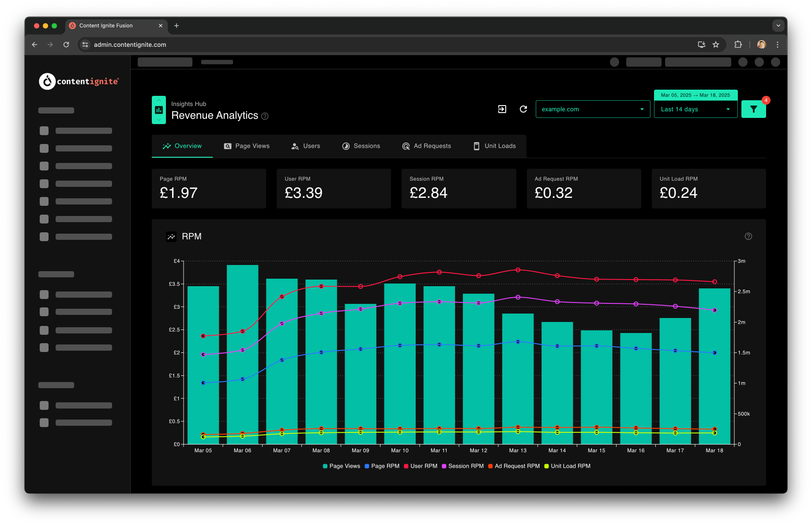The width and height of the screenshot is (812, 526).
Task: Click the RPM chart help icon
Action: tap(748, 236)
